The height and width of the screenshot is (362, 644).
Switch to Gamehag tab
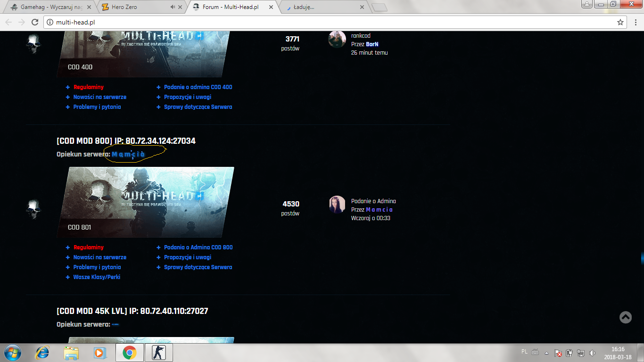pos(50,7)
